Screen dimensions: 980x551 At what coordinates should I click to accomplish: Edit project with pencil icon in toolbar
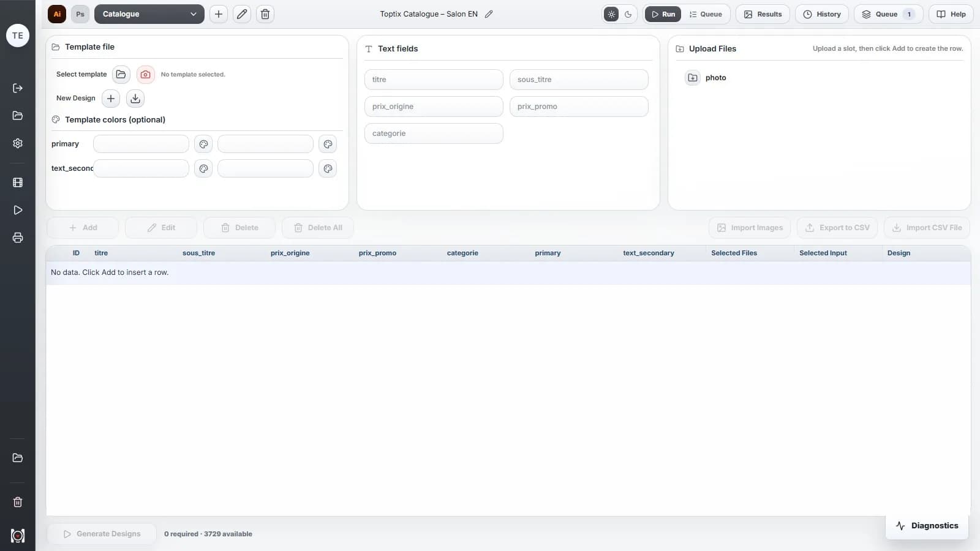pos(242,14)
